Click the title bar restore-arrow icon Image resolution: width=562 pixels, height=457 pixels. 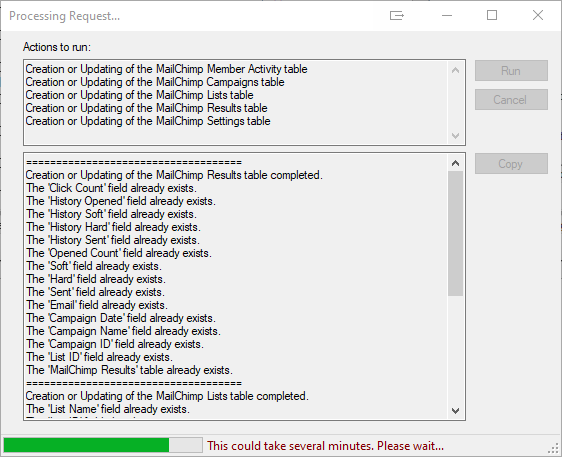coord(397,15)
